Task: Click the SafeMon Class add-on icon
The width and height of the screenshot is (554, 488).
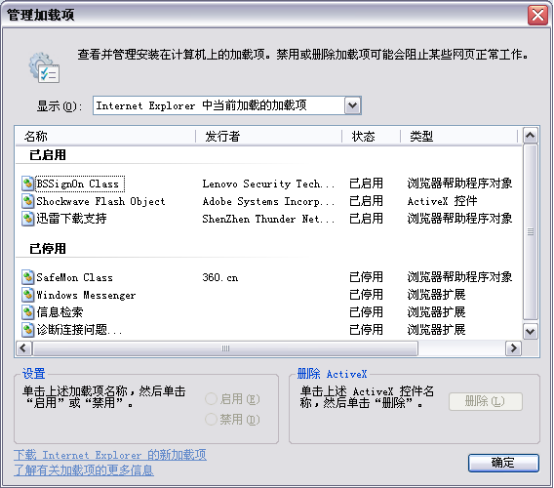Action: click(x=28, y=277)
